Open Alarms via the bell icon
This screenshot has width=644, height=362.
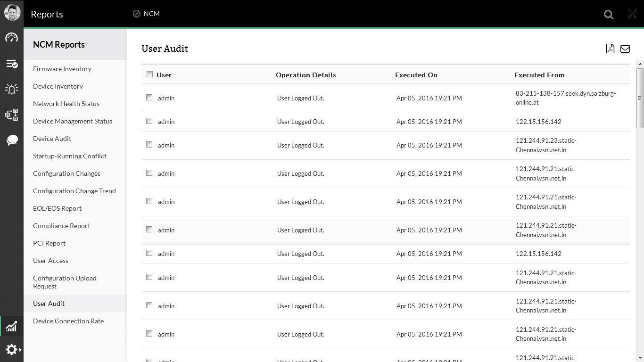click(12, 89)
